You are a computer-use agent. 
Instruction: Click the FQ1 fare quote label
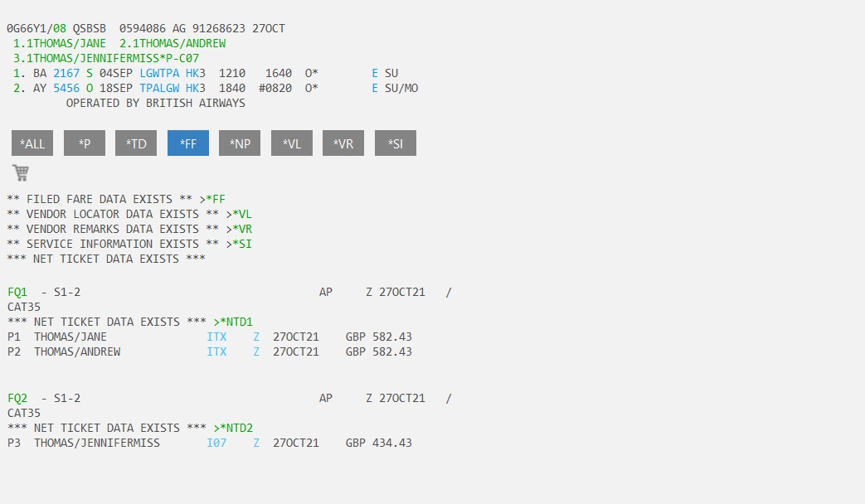17,293
